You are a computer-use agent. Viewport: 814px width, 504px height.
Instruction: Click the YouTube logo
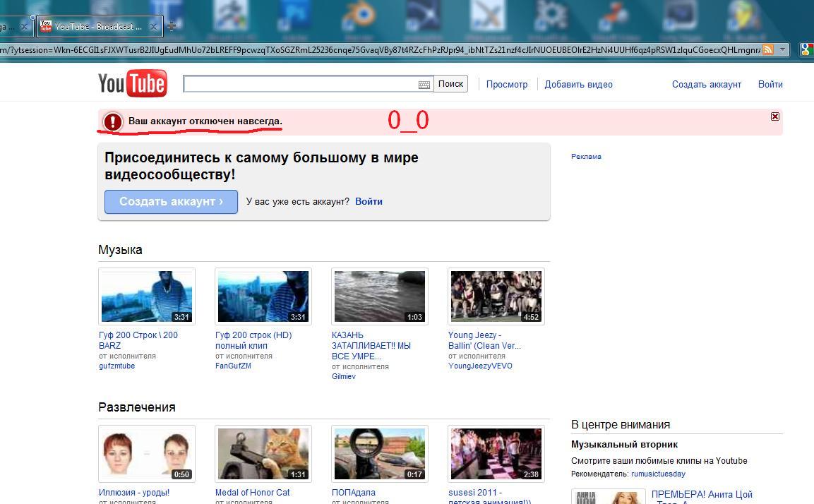point(133,83)
